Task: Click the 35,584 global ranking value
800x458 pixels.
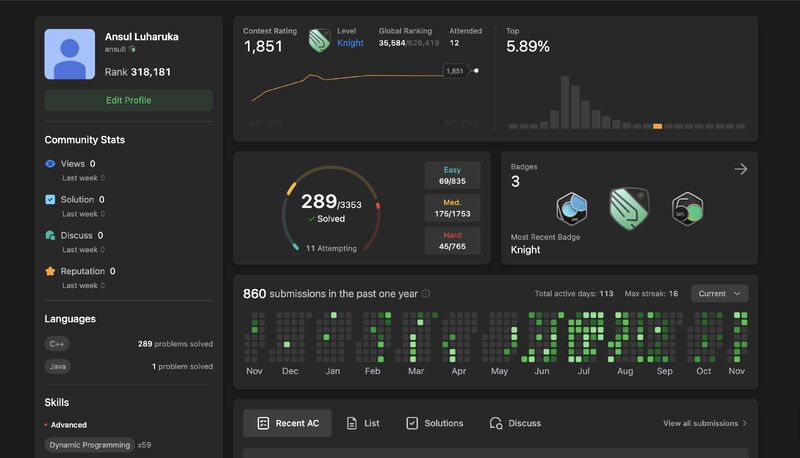Action: (x=392, y=43)
